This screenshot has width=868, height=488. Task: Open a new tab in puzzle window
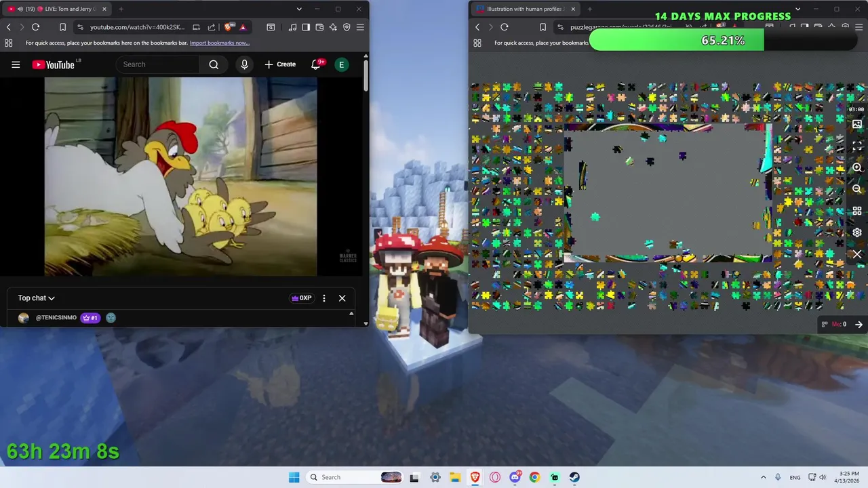589,9
